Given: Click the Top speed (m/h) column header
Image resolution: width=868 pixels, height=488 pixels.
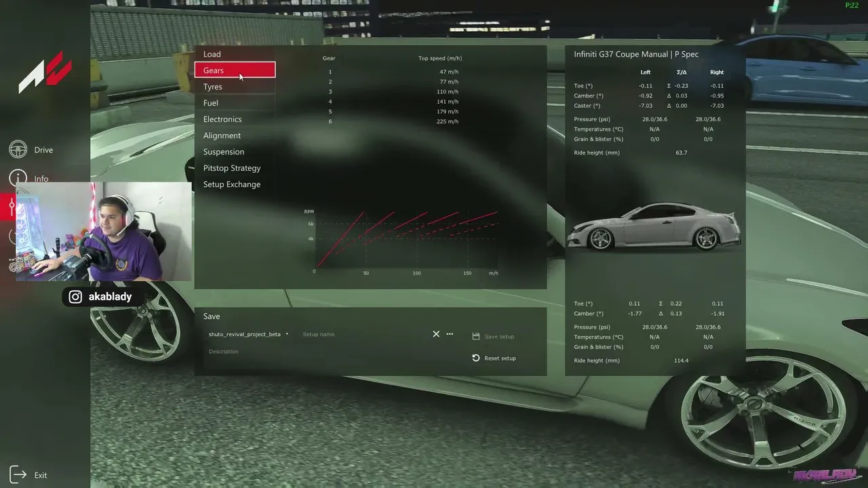Looking at the screenshot, I should (x=440, y=58).
